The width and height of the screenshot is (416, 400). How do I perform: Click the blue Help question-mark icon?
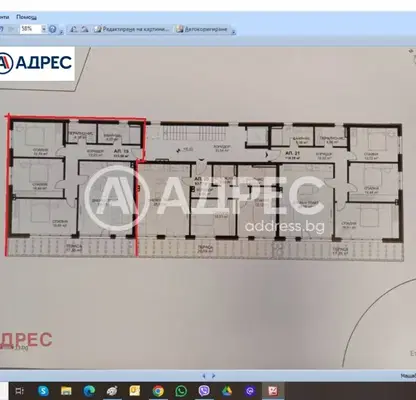coord(52,29)
